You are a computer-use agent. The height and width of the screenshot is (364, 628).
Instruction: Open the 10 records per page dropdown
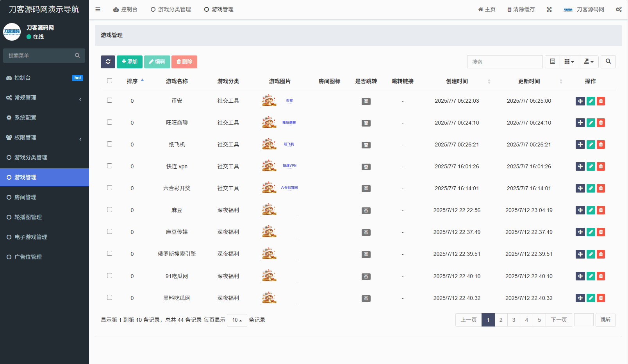pos(237,320)
